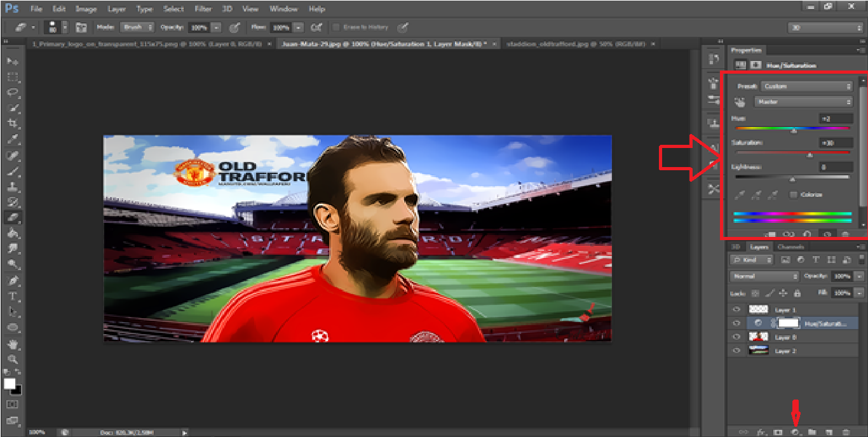Click the Create new group folder icon

[812, 432]
